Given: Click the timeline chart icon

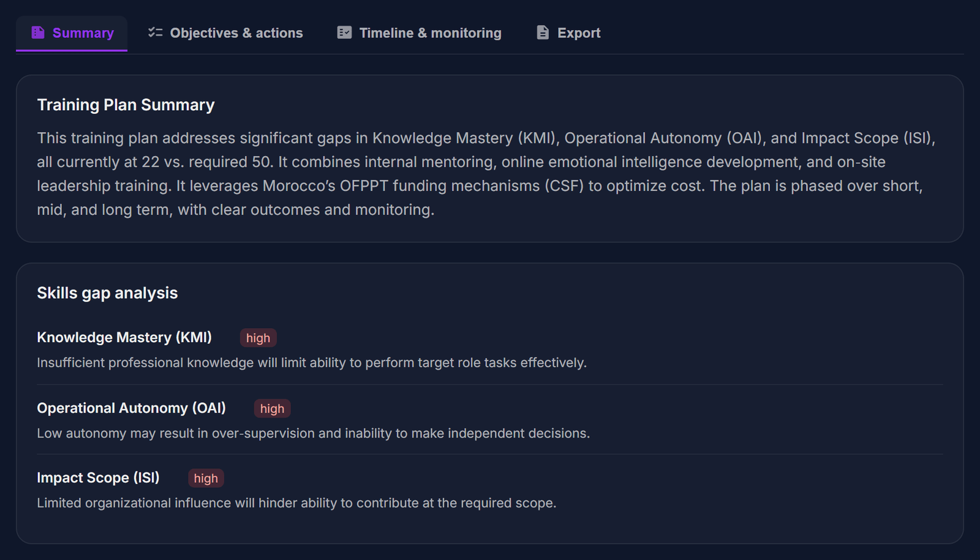Looking at the screenshot, I should click(344, 32).
